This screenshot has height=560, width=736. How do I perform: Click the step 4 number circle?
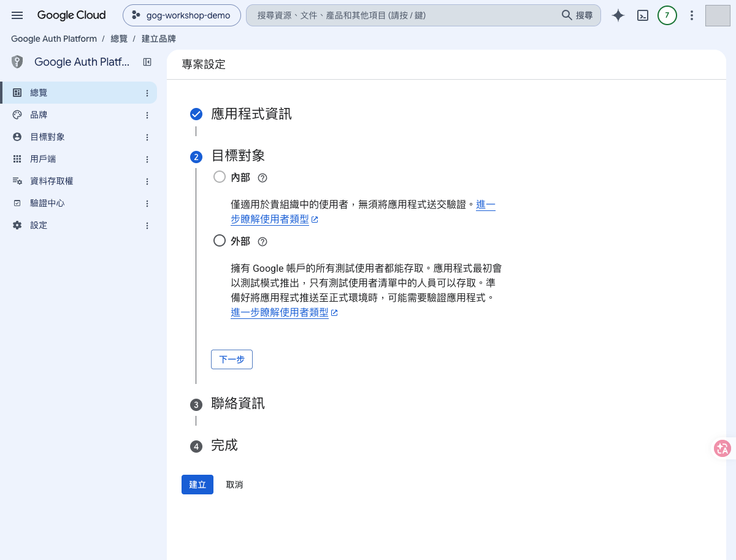pyautogui.click(x=196, y=447)
